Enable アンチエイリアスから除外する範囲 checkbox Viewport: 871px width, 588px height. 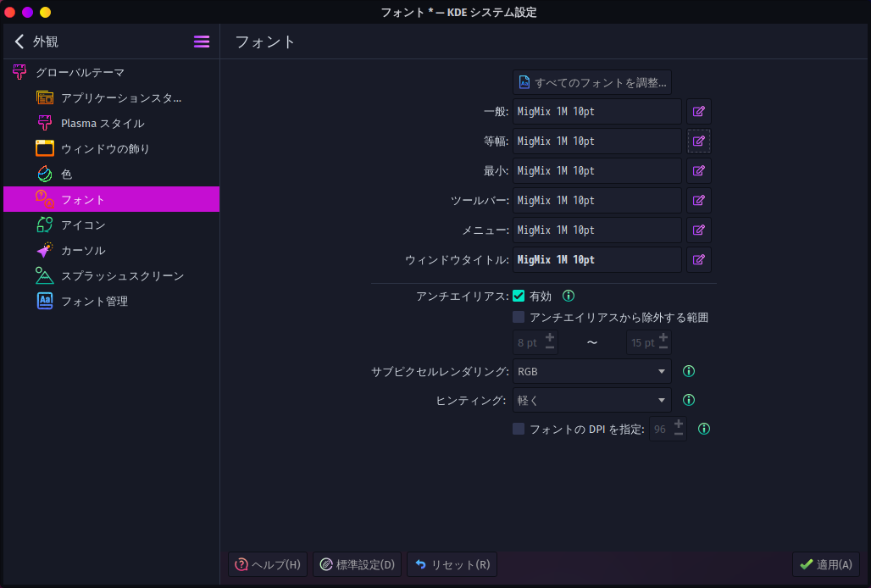519,317
